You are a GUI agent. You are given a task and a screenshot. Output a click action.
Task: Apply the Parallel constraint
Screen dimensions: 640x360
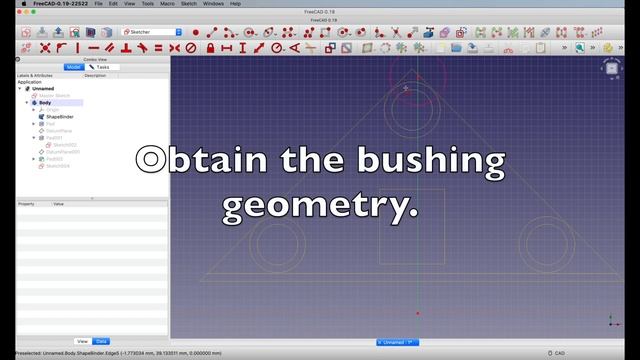(109, 48)
